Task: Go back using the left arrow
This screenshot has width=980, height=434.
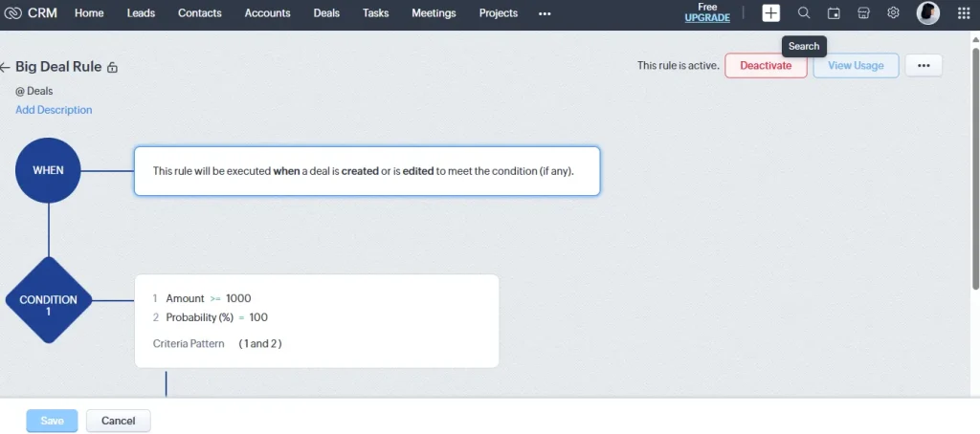Action: [5, 68]
